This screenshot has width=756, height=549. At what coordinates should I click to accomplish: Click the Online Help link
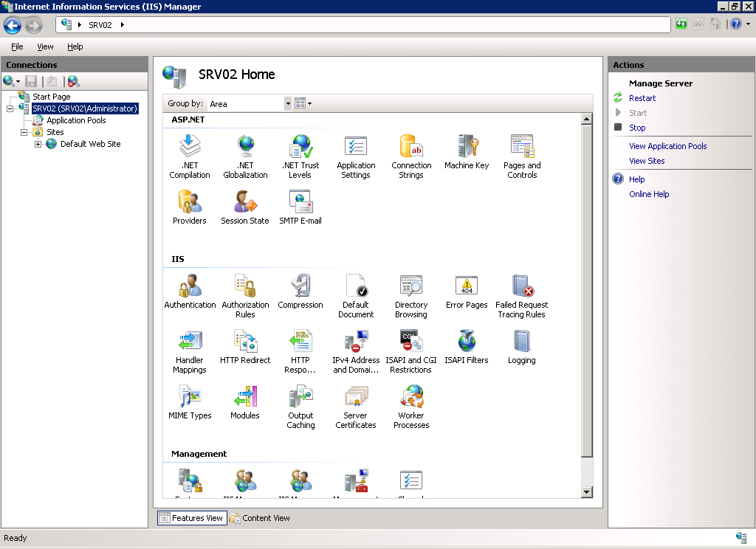649,194
